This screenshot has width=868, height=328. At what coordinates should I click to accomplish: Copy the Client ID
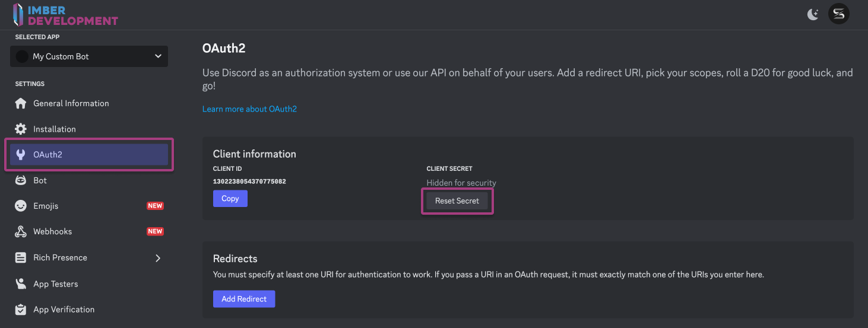pos(230,199)
